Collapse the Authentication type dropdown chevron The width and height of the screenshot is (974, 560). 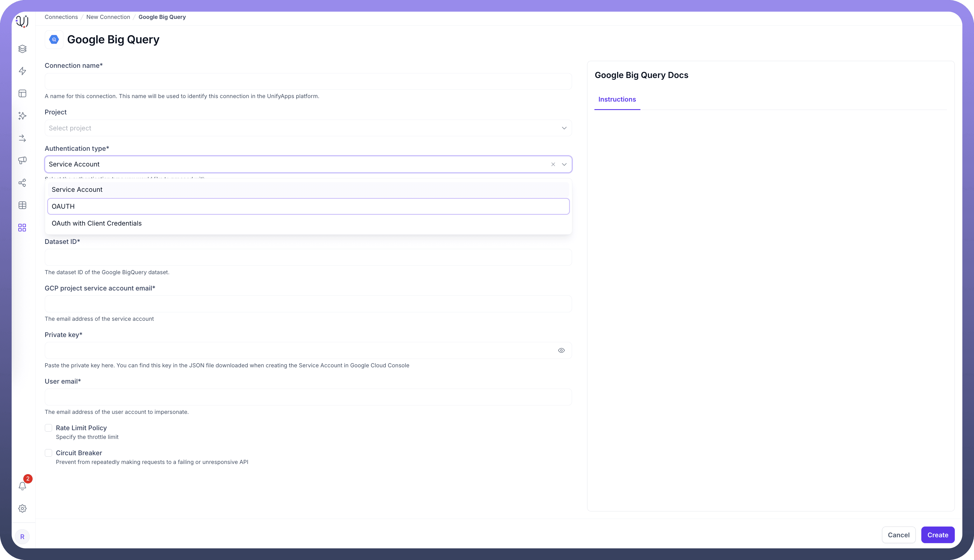click(x=564, y=165)
